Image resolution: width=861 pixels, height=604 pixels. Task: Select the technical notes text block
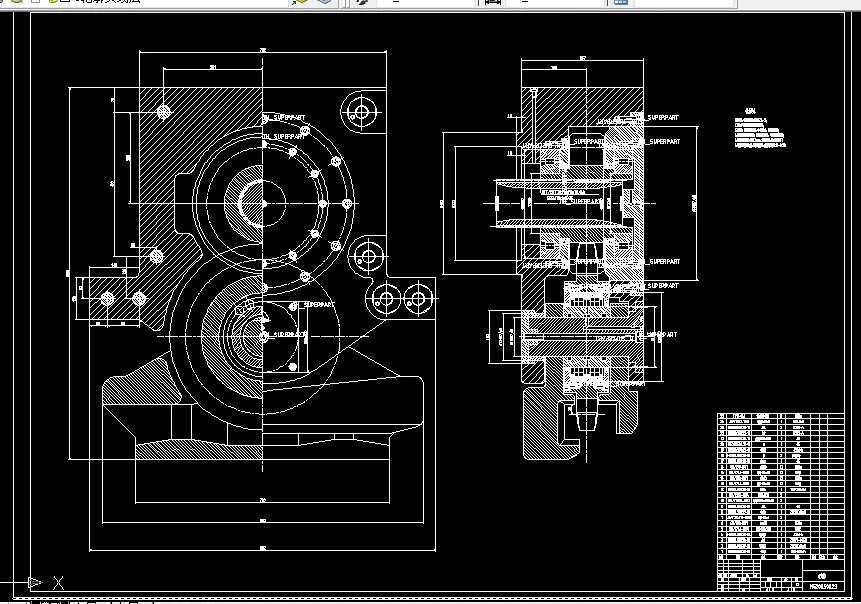[760, 129]
